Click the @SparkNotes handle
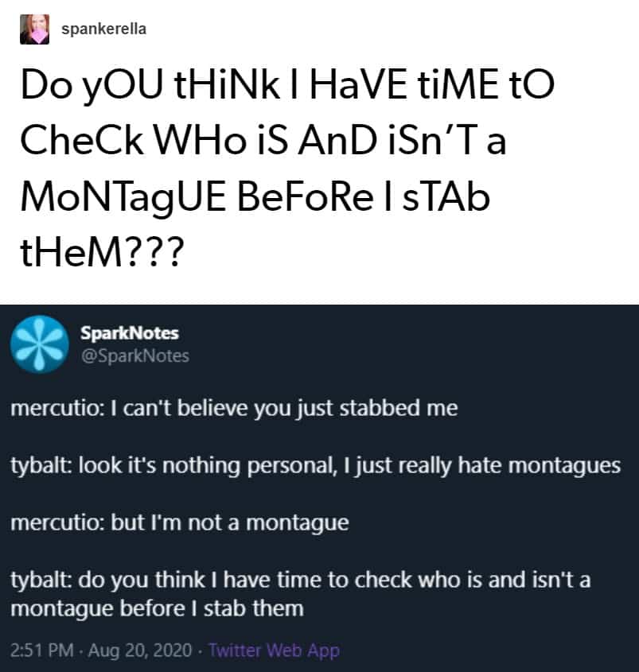The height and width of the screenshot is (672, 639). point(135,355)
